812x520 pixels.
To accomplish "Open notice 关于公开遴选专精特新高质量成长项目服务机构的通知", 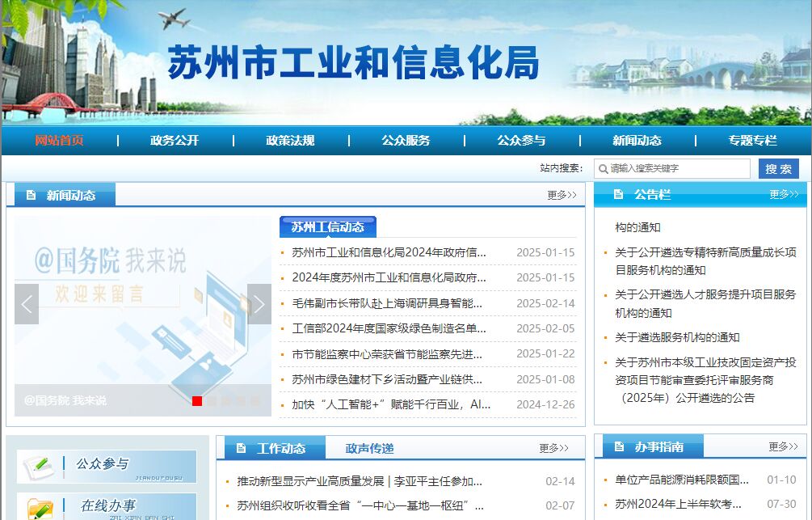I will (705, 261).
